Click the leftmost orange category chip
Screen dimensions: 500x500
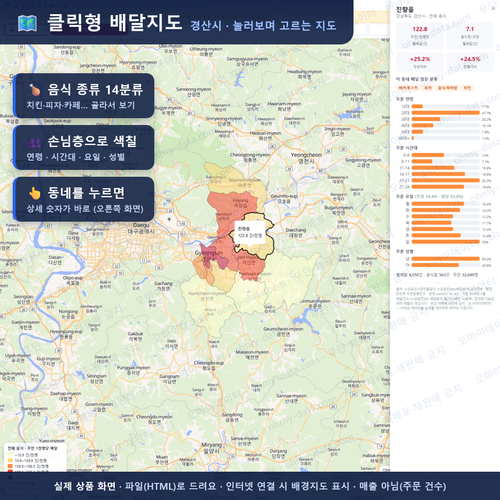(x=408, y=88)
